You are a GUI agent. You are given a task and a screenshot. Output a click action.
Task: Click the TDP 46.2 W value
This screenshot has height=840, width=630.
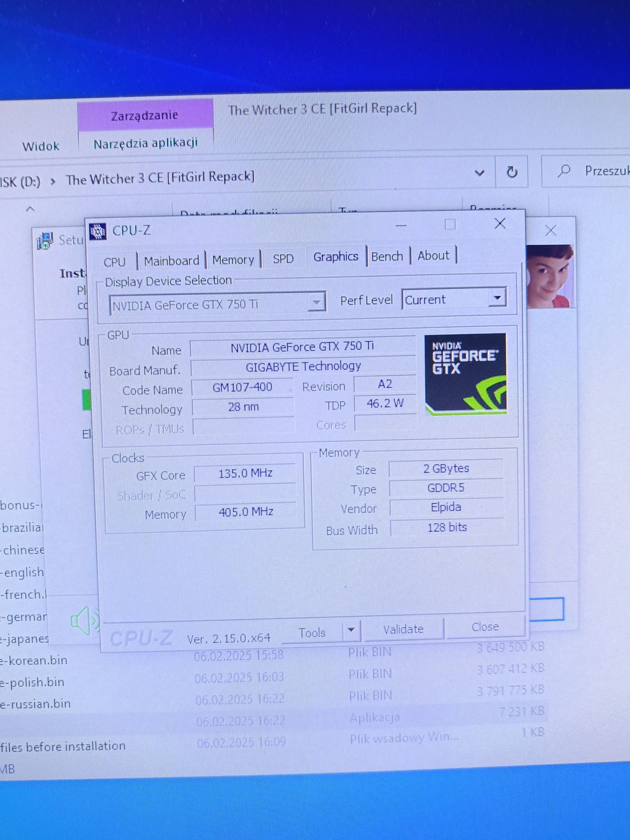tap(385, 404)
